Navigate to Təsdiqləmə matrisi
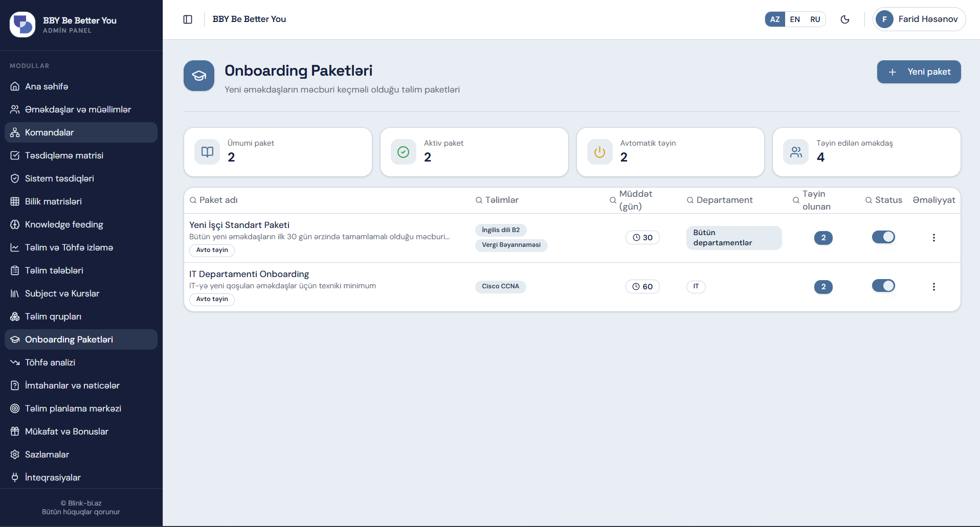This screenshot has width=980, height=527. (81, 155)
